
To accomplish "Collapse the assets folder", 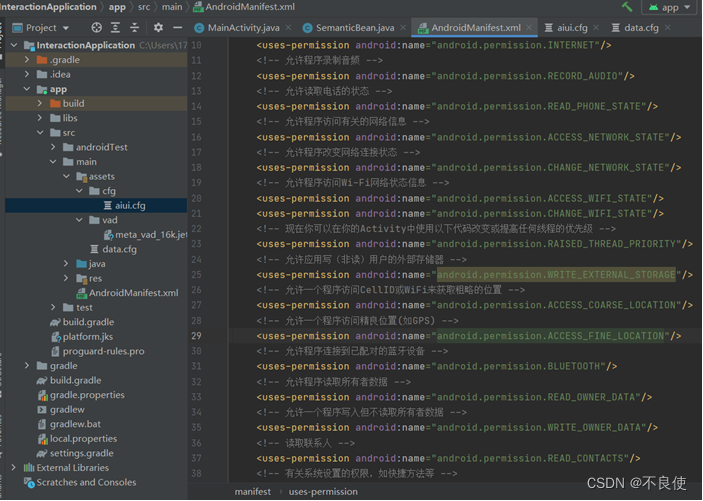I will (x=66, y=176).
